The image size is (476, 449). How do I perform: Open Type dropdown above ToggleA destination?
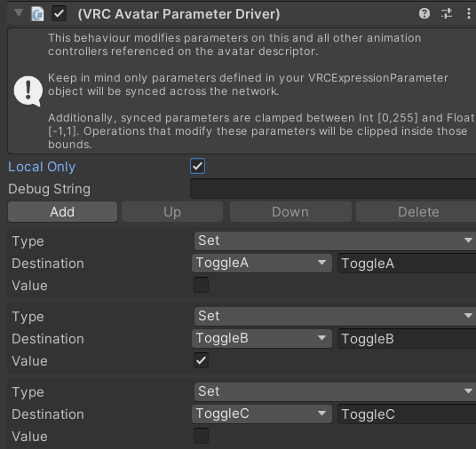point(335,240)
